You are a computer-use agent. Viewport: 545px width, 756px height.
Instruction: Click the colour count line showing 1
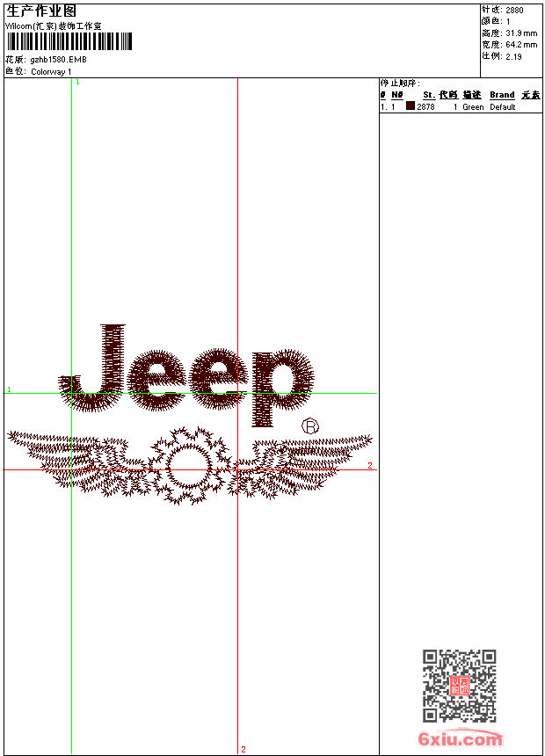[x=496, y=22]
